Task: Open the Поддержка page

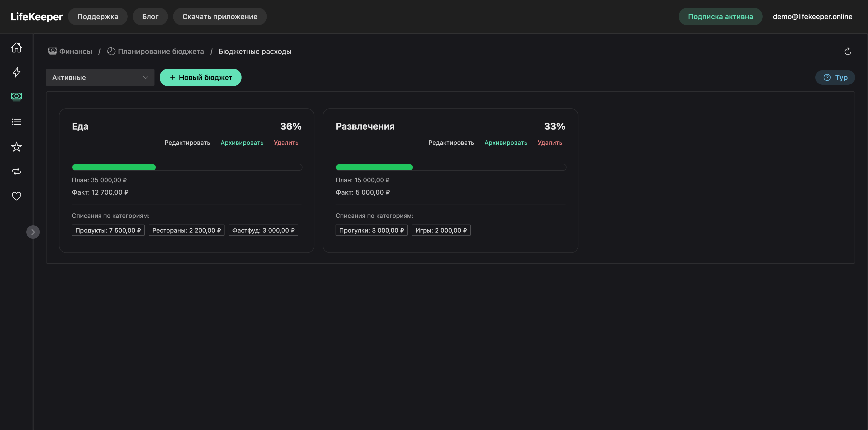Action: click(x=98, y=17)
